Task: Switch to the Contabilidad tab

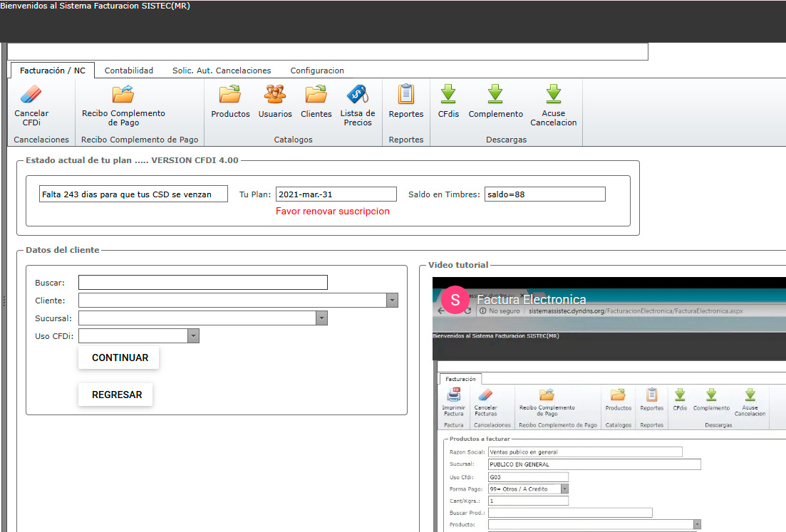Action: click(129, 71)
